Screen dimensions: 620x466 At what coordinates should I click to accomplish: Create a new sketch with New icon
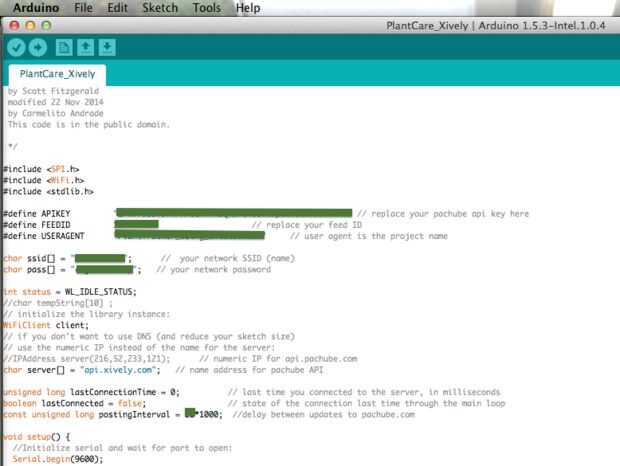[64, 48]
